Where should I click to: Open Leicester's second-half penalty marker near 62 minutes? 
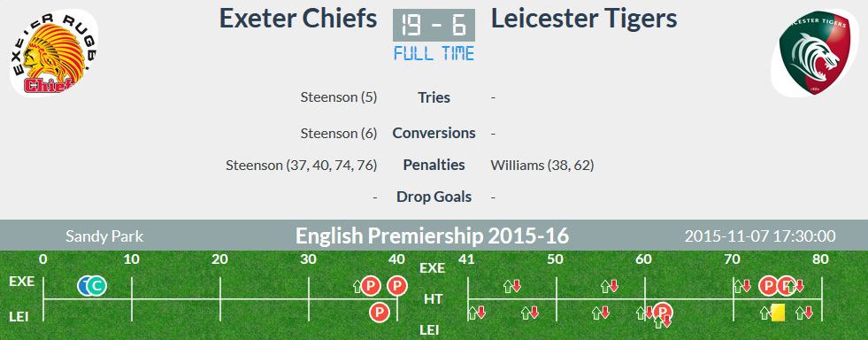coord(662,312)
